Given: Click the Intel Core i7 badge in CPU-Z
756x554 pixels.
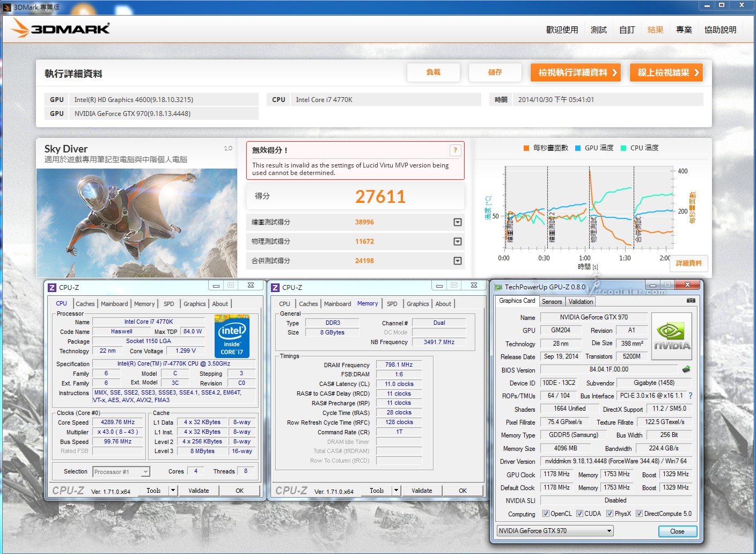Looking at the screenshot, I should [x=232, y=336].
